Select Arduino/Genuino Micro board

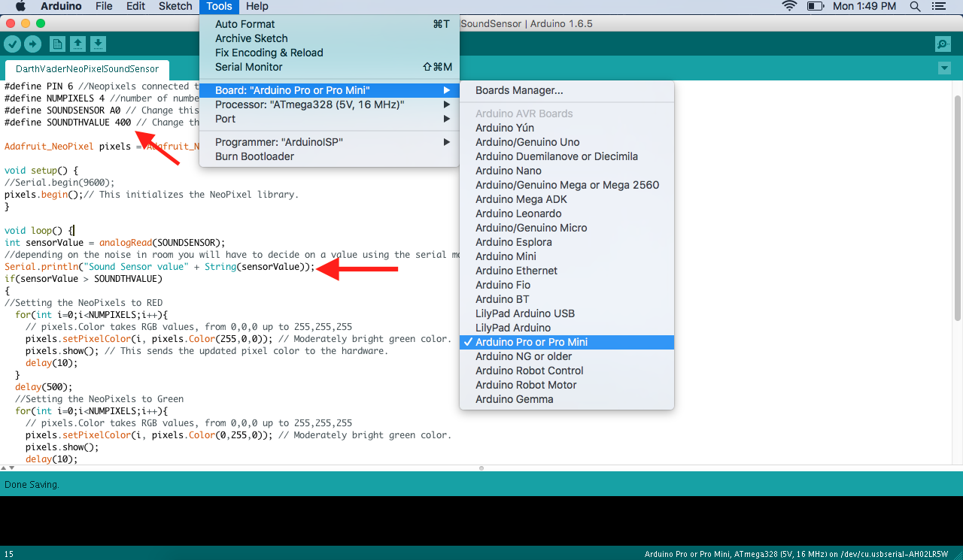tap(567, 228)
